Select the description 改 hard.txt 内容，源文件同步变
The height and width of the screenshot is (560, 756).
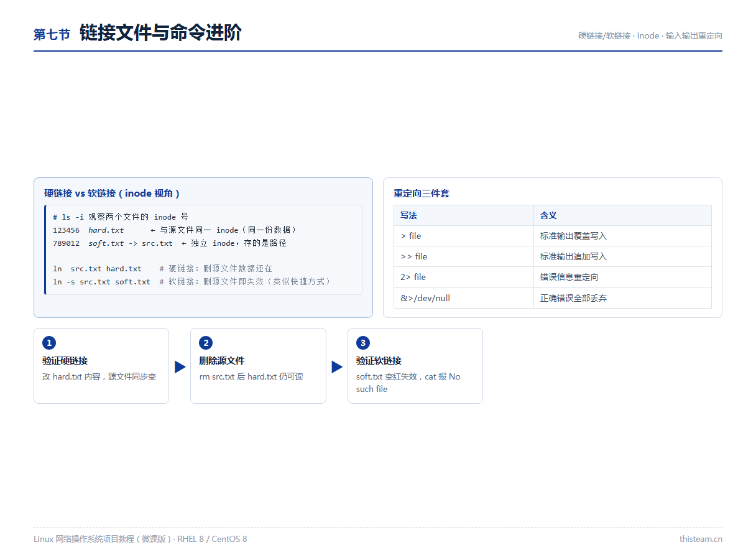[x=99, y=376]
